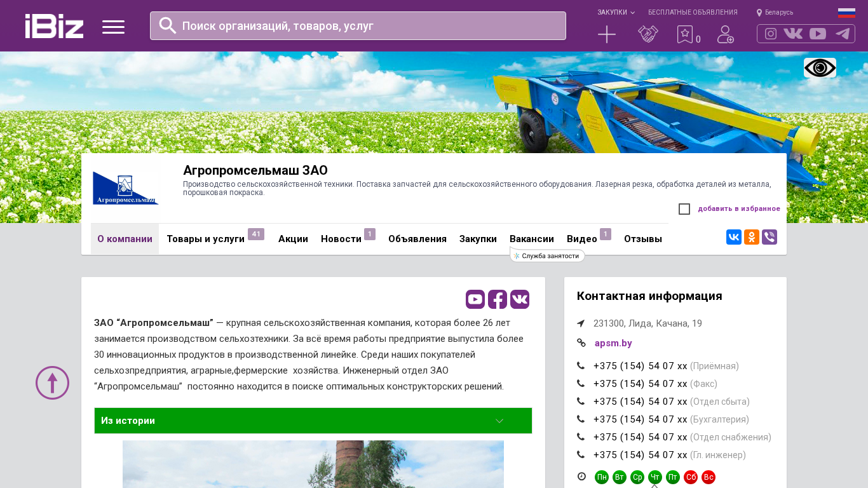Click the factory photo under 'Из истории'
Image resolution: width=868 pixels, height=488 pixels.
(313, 464)
